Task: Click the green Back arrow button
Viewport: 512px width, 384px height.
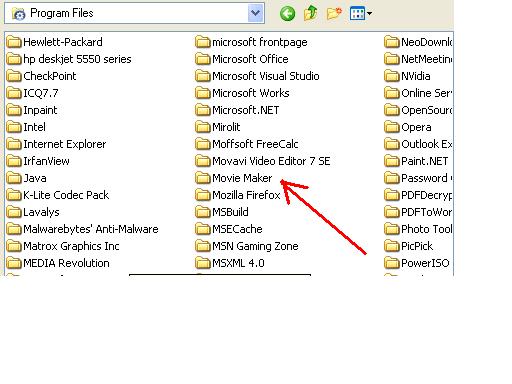Action: pyautogui.click(x=287, y=14)
